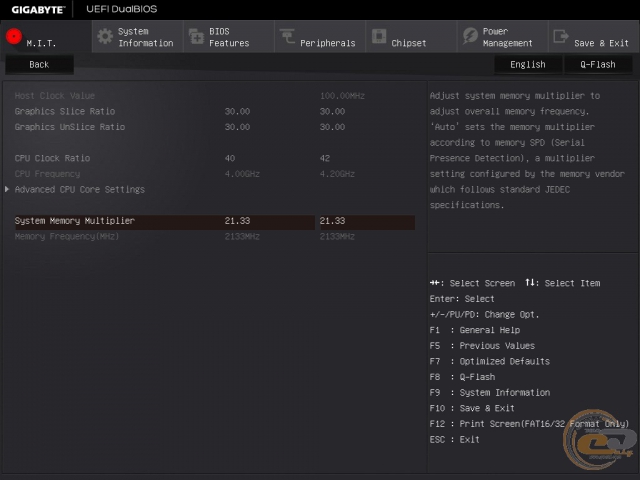The width and height of the screenshot is (640, 480).
Task: Click the 100.00MHz host clock value
Action: point(342,96)
